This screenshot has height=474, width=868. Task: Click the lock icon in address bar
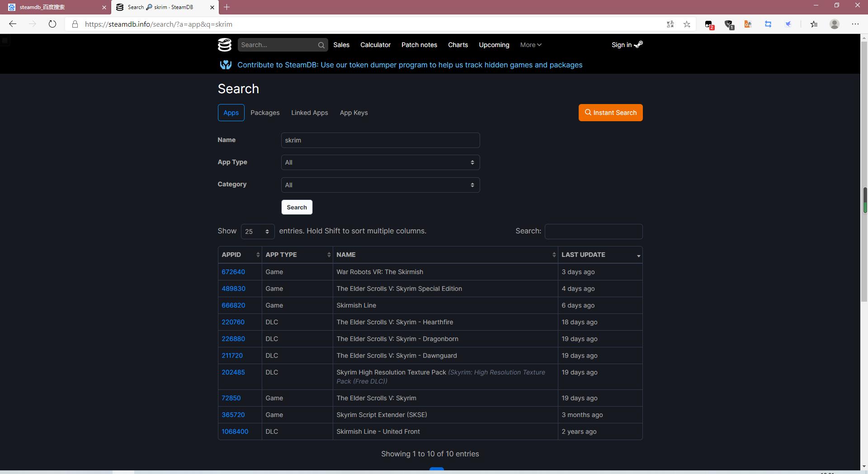[x=75, y=24]
